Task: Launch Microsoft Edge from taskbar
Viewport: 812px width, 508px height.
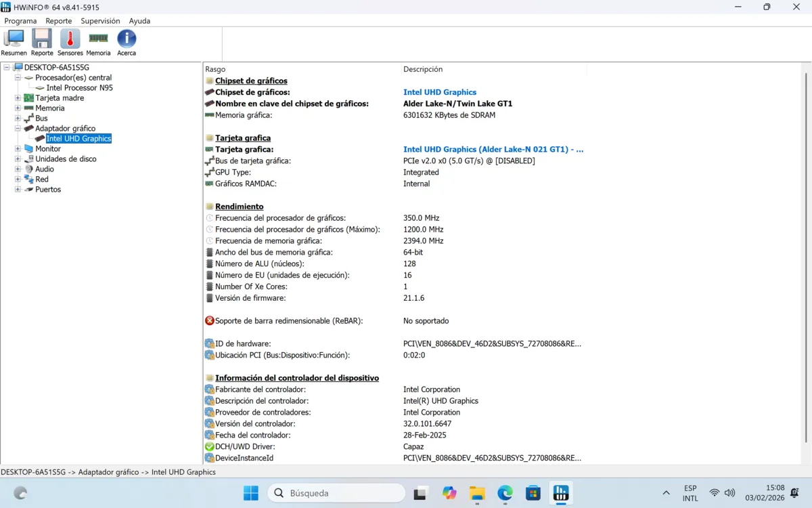Action: coord(505,493)
